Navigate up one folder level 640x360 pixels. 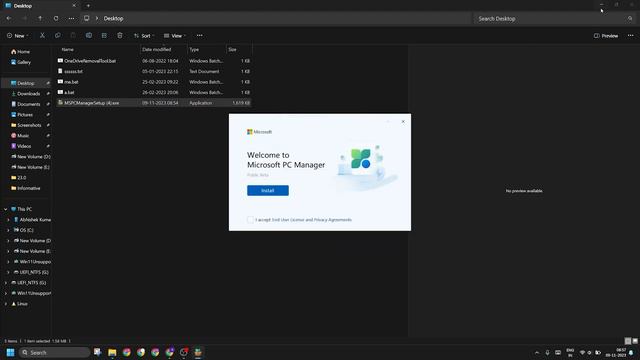pyautogui.click(x=40, y=18)
